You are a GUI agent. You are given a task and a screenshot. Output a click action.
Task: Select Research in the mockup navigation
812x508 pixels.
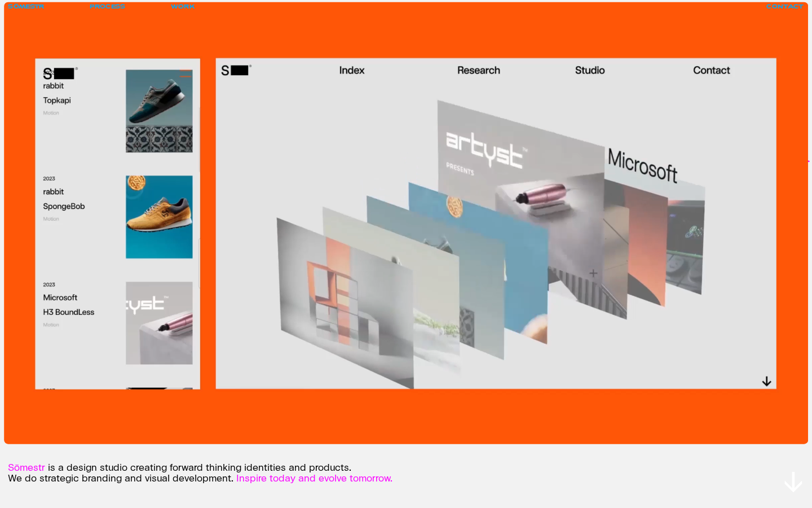coord(479,70)
